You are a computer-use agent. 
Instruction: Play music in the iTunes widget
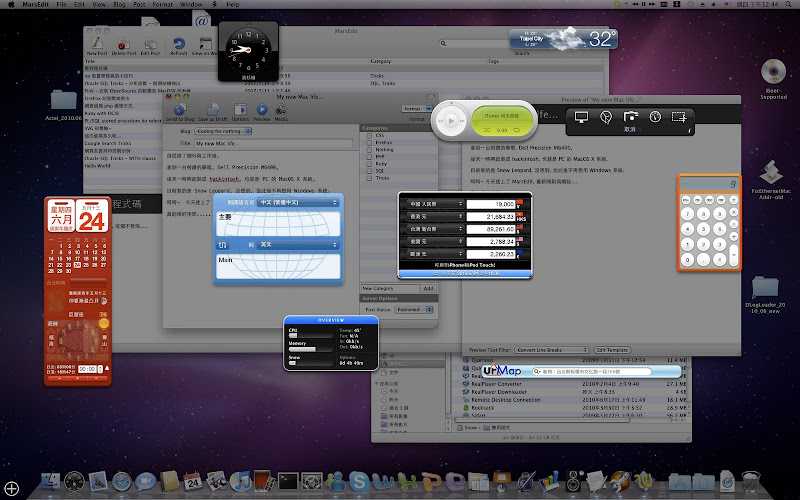(451, 121)
